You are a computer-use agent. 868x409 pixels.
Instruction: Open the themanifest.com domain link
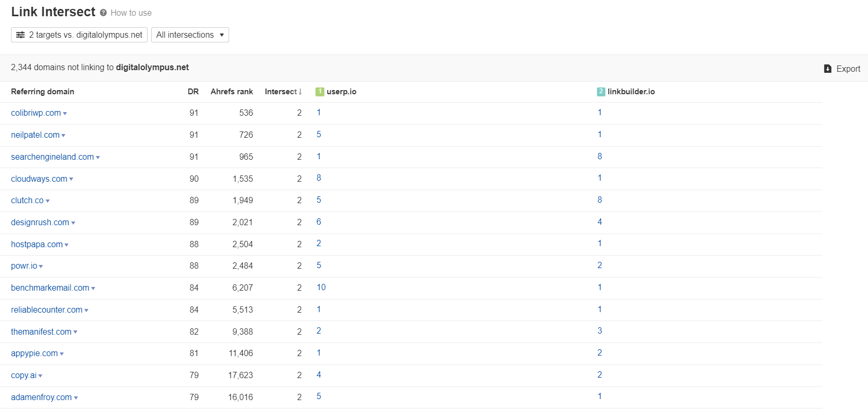(41, 332)
